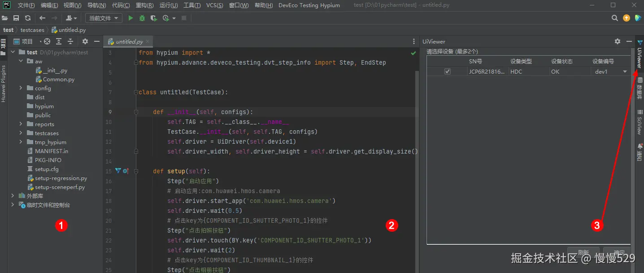The image size is (644, 273).
Task: Click the open folder toolbar icon
Action: [x=5, y=18]
